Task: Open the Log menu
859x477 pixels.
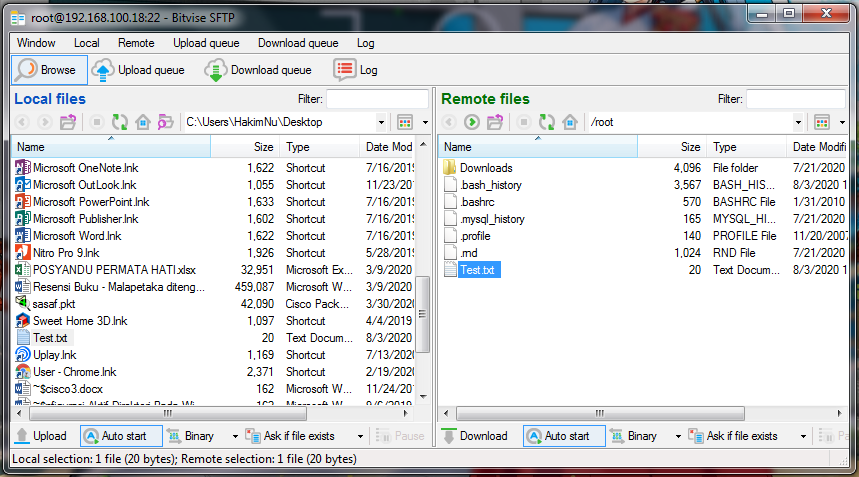Action: 365,43
